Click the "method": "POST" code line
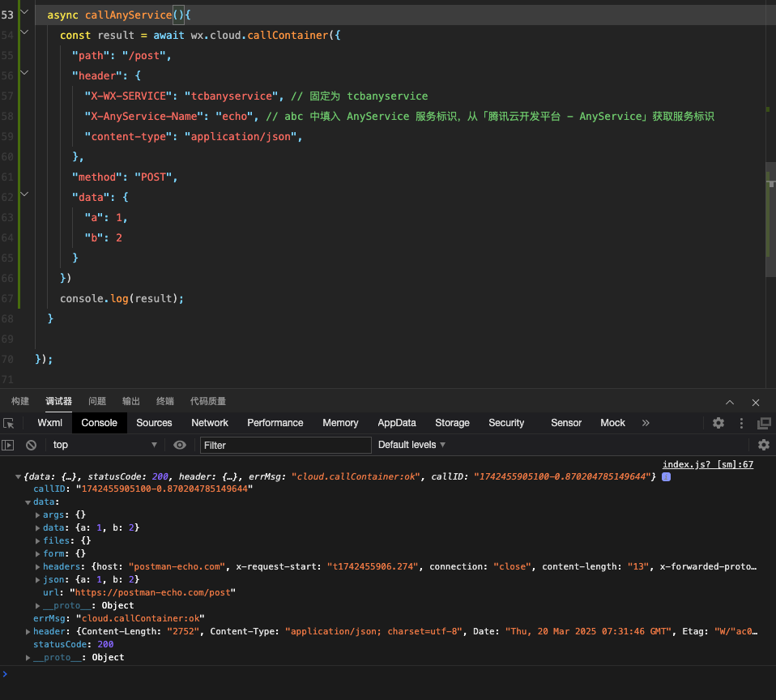The width and height of the screenshot is (776, 700). point(125,177)
